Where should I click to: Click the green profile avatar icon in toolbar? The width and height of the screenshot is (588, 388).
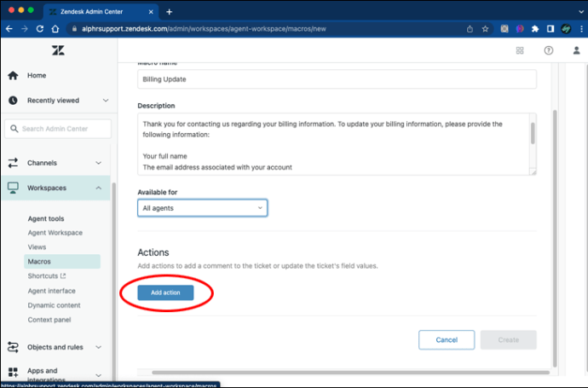tap(566, 29)
